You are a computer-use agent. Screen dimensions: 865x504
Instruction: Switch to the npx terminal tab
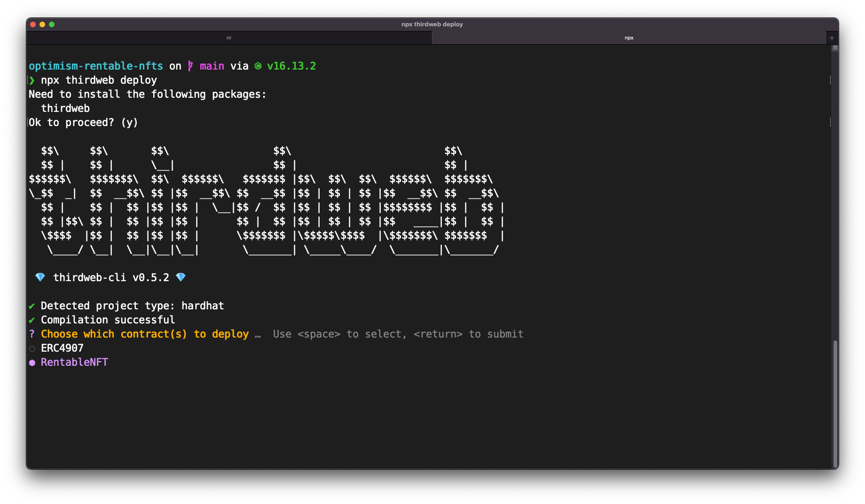click(x=629, y=38)
